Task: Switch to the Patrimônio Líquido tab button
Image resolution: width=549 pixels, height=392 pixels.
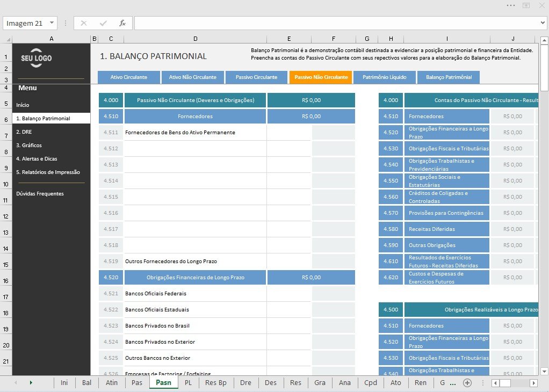Action: pos(385,77)
